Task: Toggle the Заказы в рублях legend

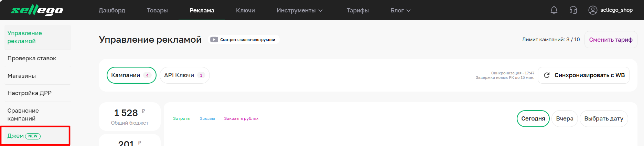Action: coord(241,118)
